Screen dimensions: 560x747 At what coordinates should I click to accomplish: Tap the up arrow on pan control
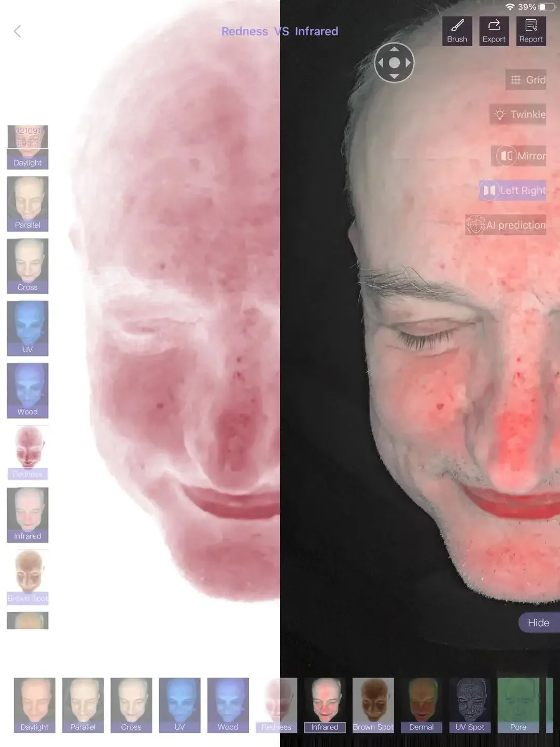pyautogui.click(x=394, y=49)
